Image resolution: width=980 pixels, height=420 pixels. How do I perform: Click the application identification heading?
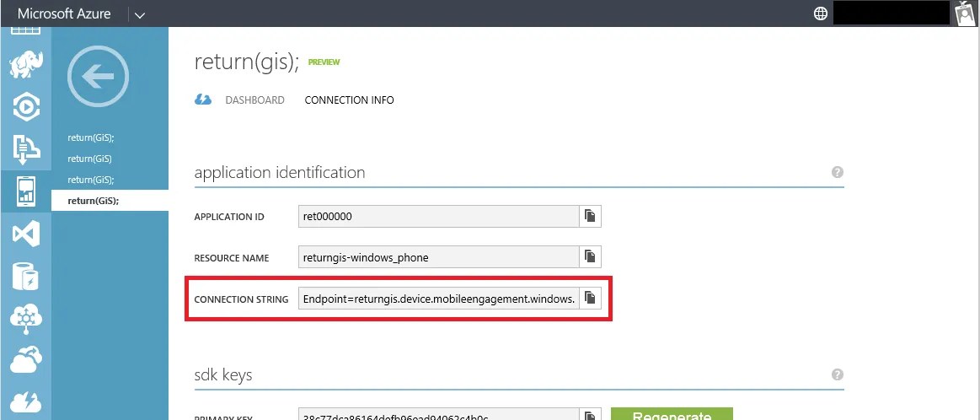280,172
